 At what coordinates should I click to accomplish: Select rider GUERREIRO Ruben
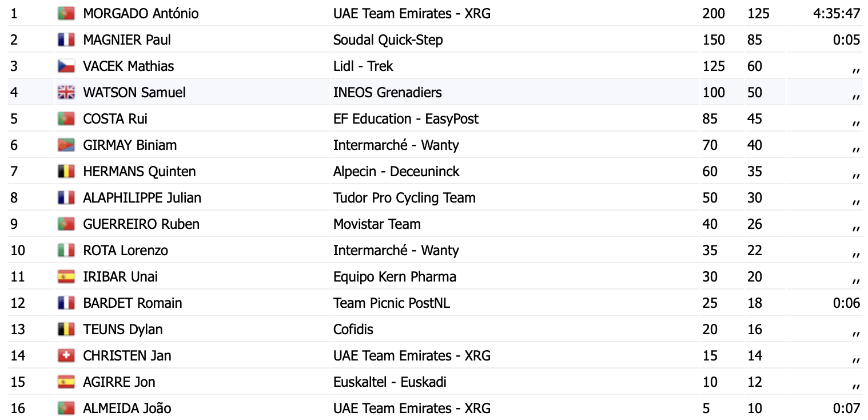click(141, 224)
